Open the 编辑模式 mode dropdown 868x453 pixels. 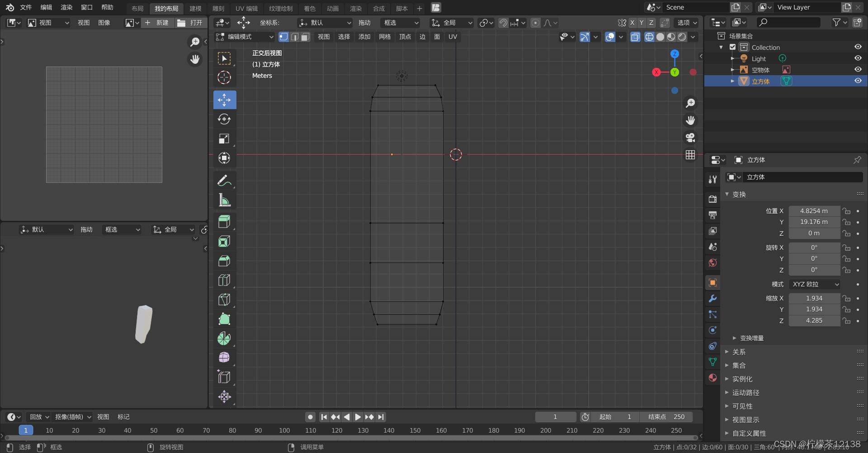(x=245, y=37)
